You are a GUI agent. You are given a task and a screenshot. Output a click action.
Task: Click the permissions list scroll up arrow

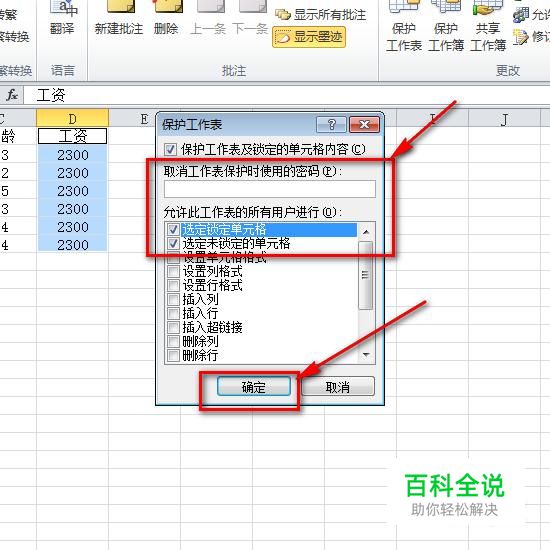(366, 232)
